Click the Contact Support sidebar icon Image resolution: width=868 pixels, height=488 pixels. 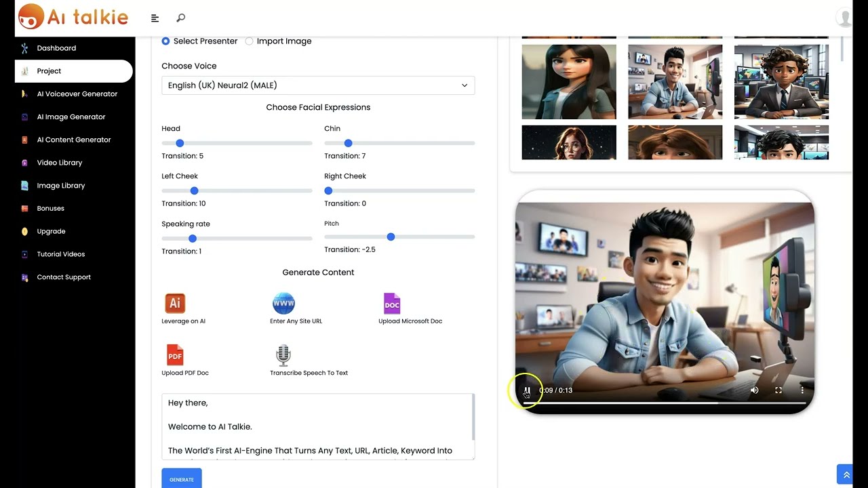click(24, 277)
